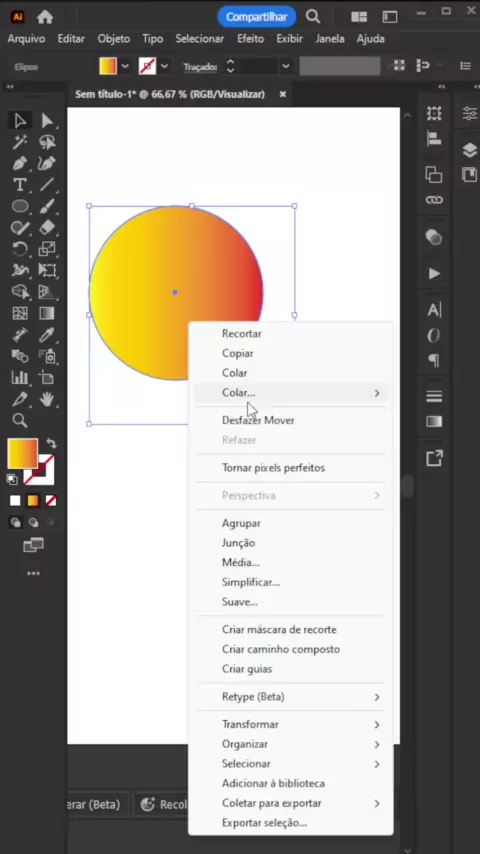The height and width of the screenshot is (854, 480).
Task: Set fill to None using the slash box
Action: coord(51,500)
